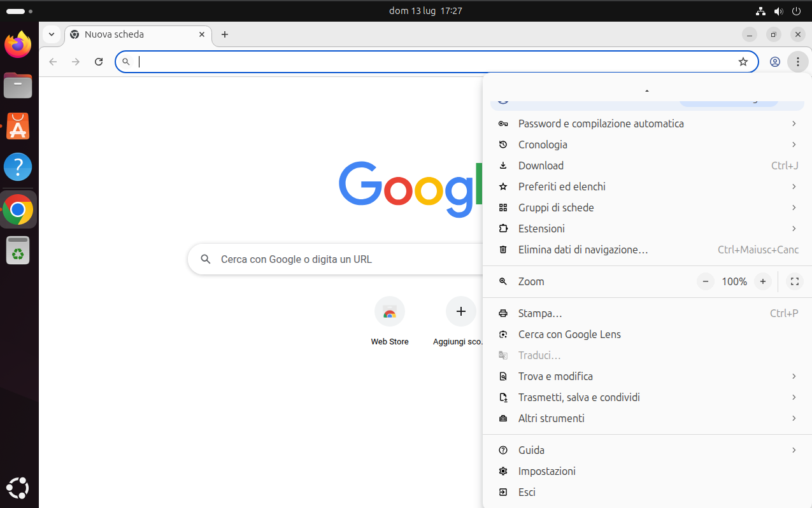Viewport: 812px width, 508px height.
Task: Expand the chevron on Guida row
Action: tap(794, 450)
